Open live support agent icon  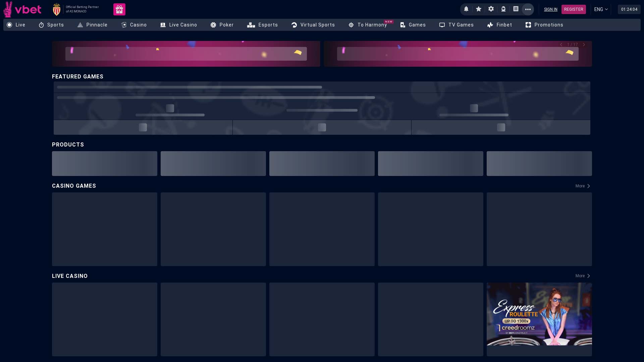(503, 9)
